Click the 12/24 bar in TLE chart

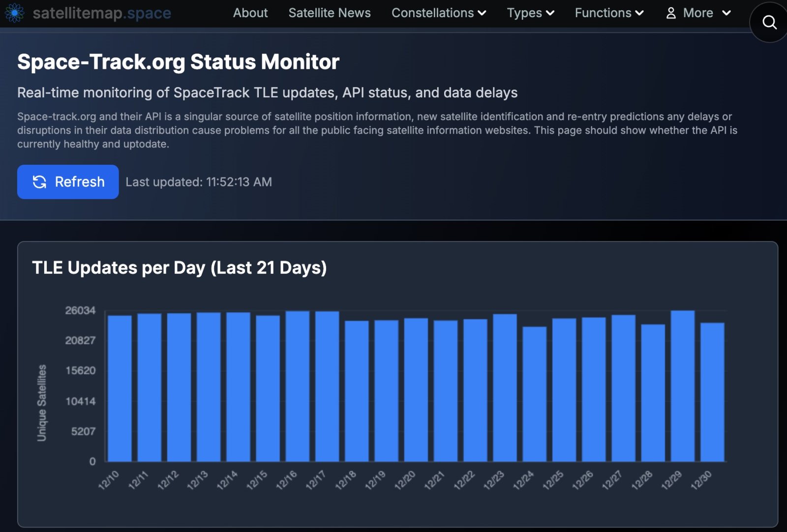tap(534, 393)
